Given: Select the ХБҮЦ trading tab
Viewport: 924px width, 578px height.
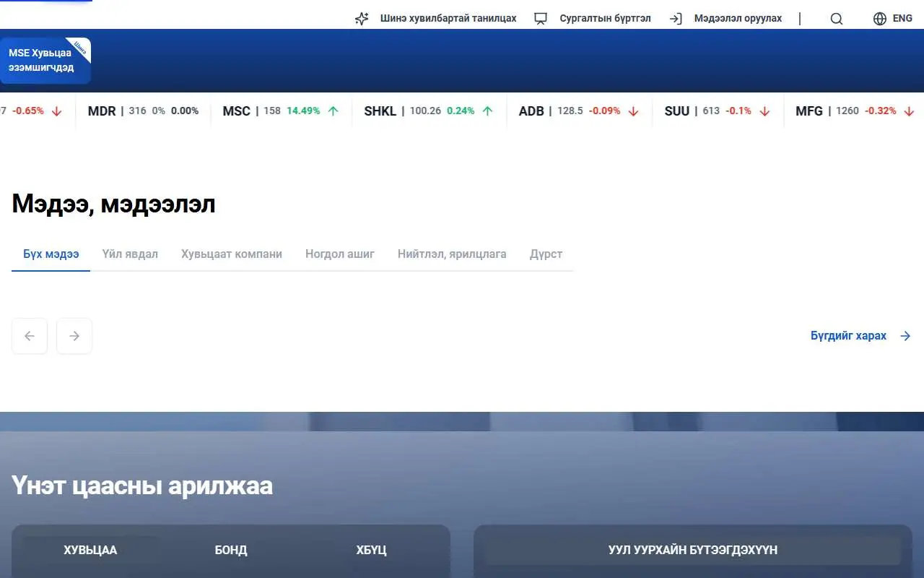Looking at the screenshot, I should tap(371, 551).
